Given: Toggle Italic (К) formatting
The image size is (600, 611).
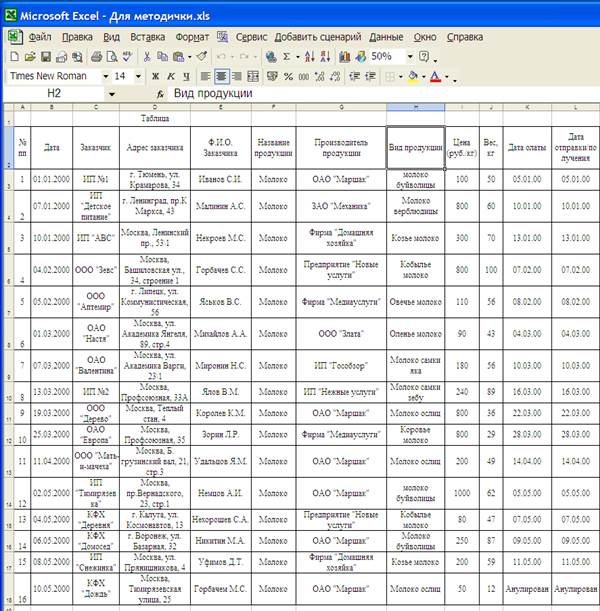Looking at the screenshot, I should coord(171,76).
